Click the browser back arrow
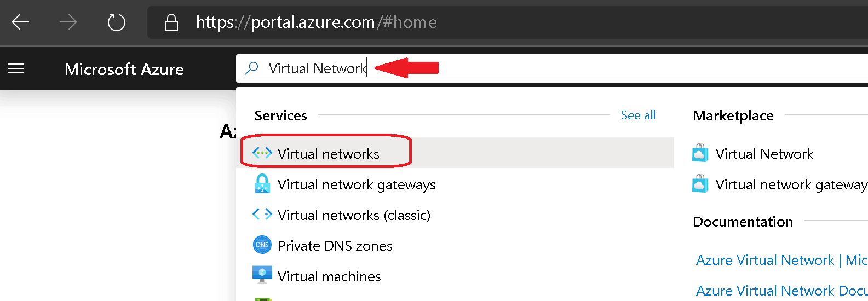Screen dimensions: 868x301 click(20, 22)
